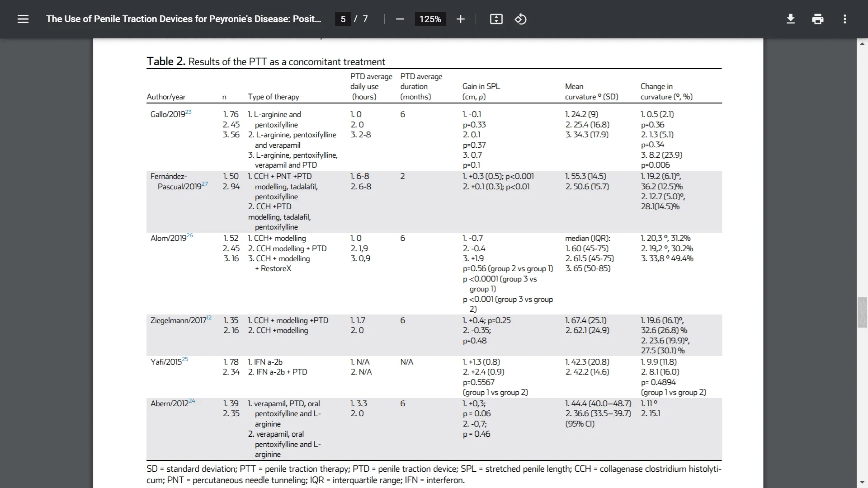Zoom in with the plus button

coord(460,19)
